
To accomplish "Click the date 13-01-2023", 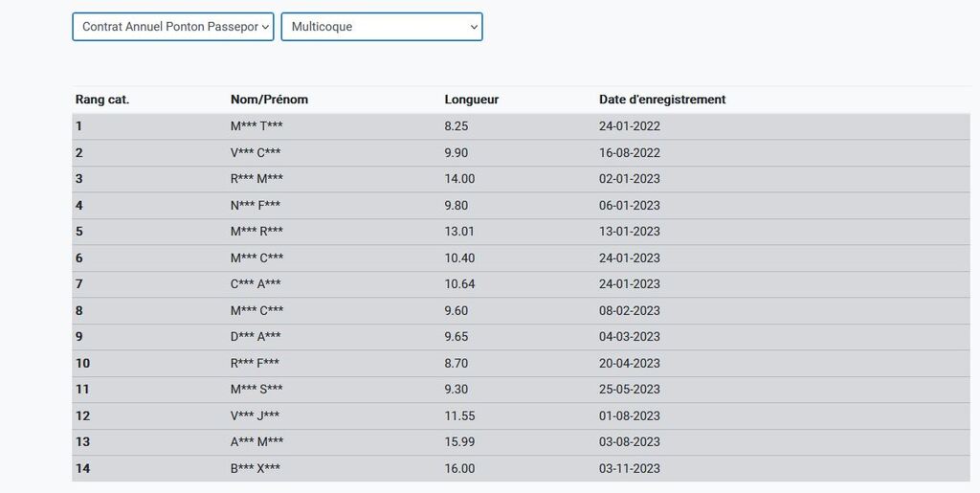I will tap(630, 232).
